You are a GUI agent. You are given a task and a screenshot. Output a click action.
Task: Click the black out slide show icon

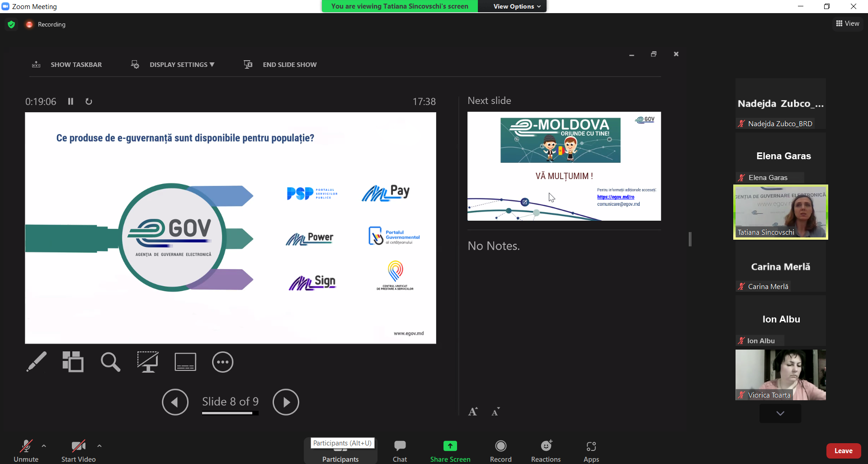pyautogui.click(x=148, y=362)
